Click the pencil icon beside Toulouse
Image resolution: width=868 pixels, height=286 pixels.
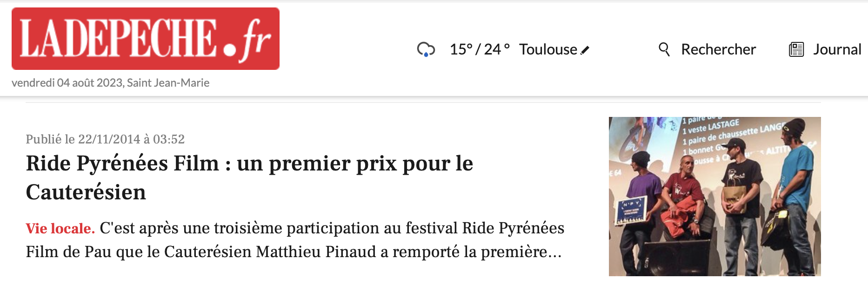tap(585, 50)
